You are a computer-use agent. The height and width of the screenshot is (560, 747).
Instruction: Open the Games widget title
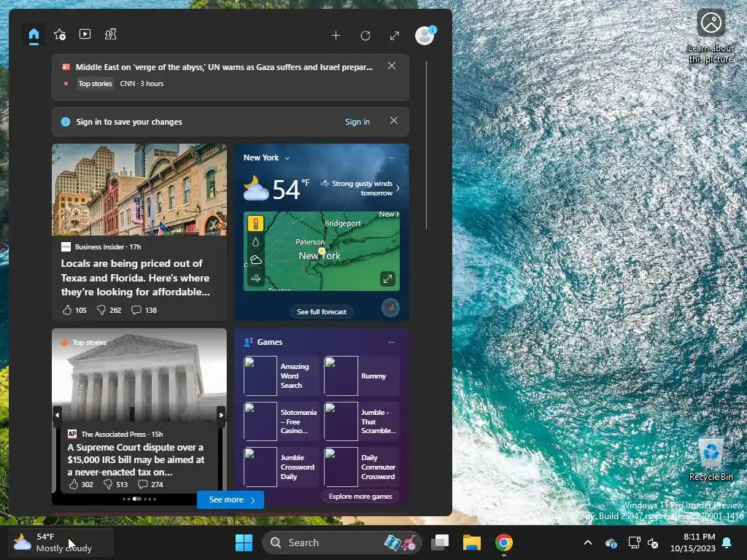pyautogui.click(x=270, y=342)
